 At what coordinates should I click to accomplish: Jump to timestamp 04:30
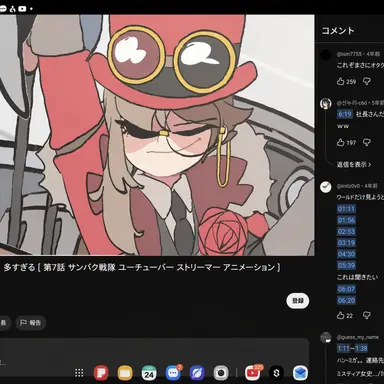pyautogui.click(x=346, y=254)
